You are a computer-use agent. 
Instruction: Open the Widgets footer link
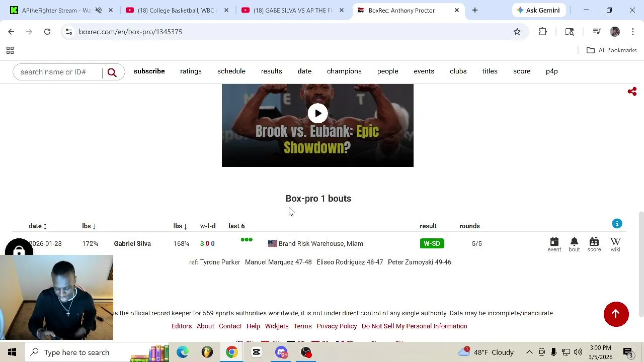tap(277, 326)
